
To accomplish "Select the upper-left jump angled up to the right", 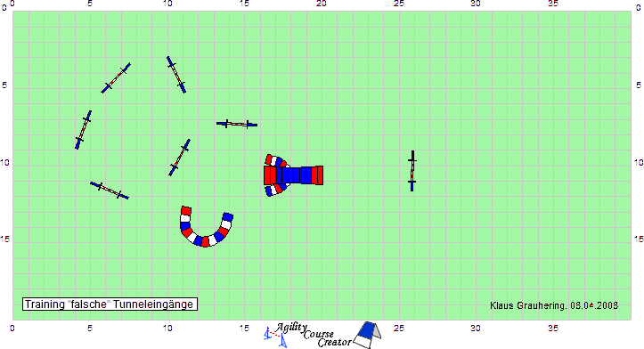I will 116,77.
